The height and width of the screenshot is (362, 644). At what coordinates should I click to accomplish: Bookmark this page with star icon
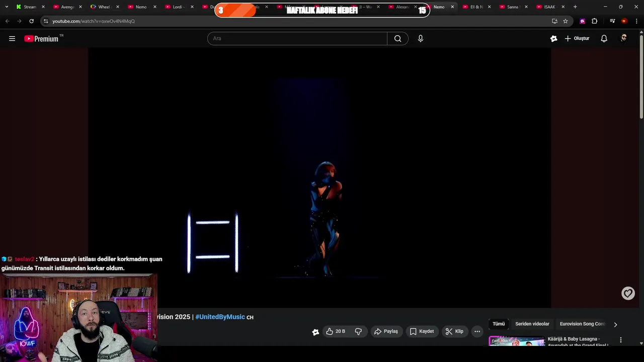pyautogui.click(x=566, y=21)
